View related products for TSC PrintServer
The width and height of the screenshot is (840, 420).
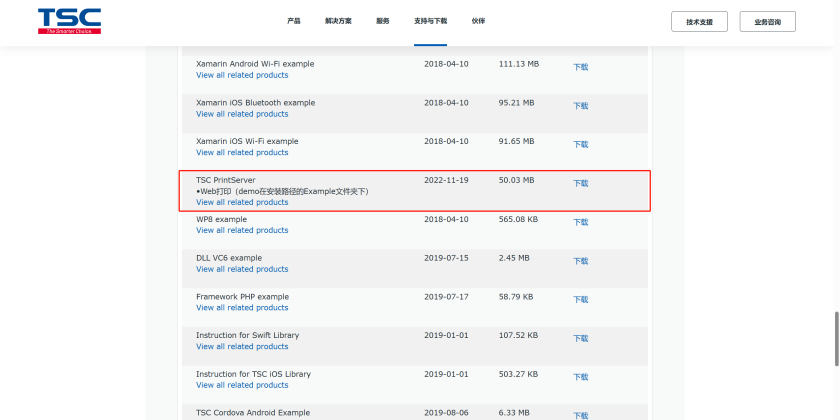pyautogui.click(x=242, y=202)
